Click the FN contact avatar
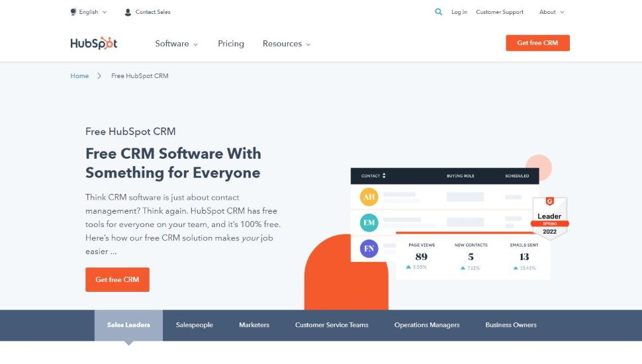This screenshot has height=364, width=642. 369,249
